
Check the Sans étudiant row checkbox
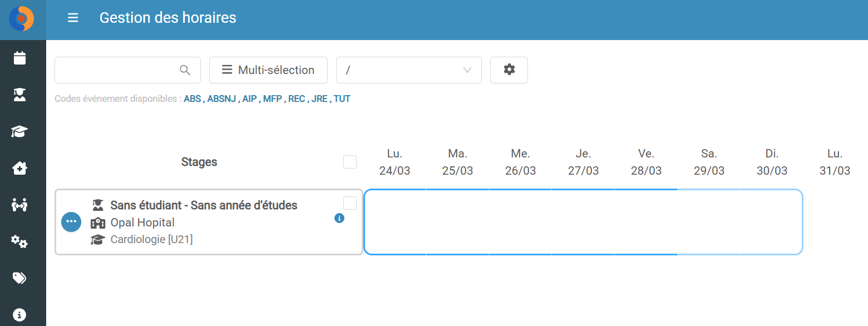pos(350,203)
